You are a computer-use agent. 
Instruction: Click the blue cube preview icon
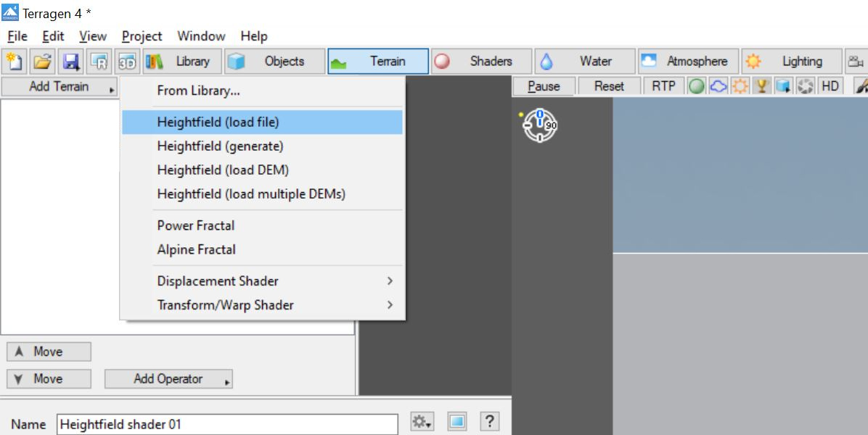[x=783, y=86]
